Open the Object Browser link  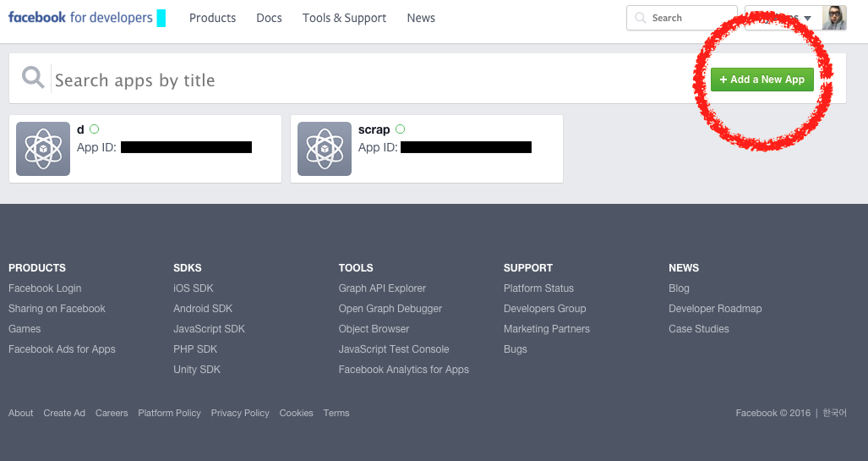(x=374, y=328)
